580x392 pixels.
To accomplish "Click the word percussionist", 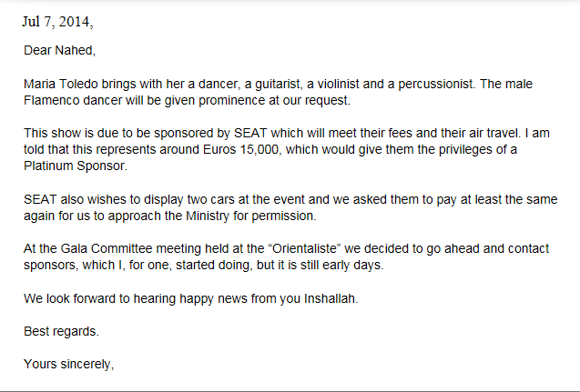I will pos(436,85).
